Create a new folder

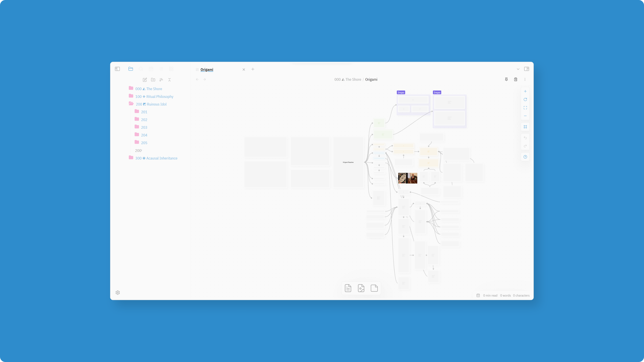point(153,80)
